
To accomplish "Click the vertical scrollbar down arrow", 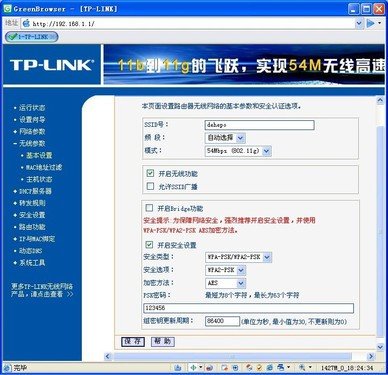I will tap(380, 347).
